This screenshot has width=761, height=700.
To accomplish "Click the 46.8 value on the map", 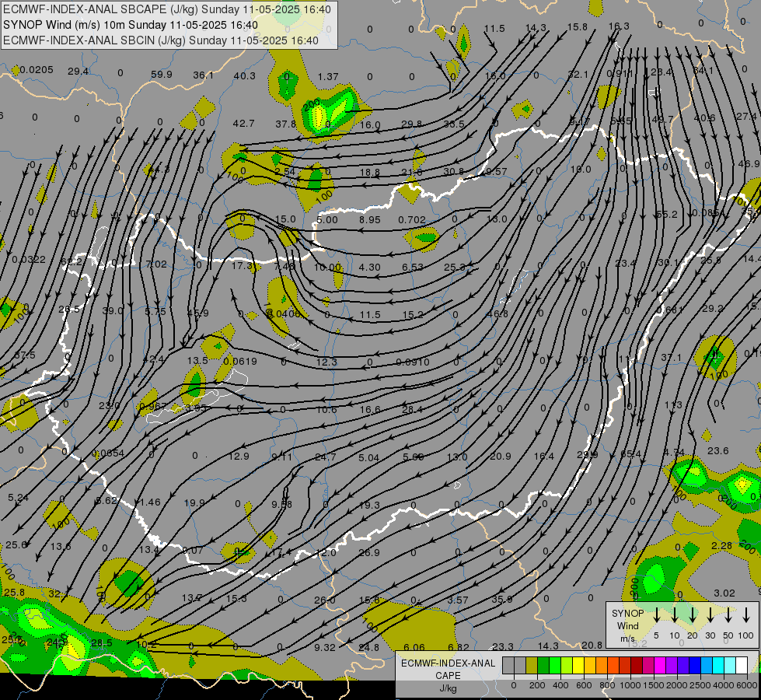I will [497, 313].
